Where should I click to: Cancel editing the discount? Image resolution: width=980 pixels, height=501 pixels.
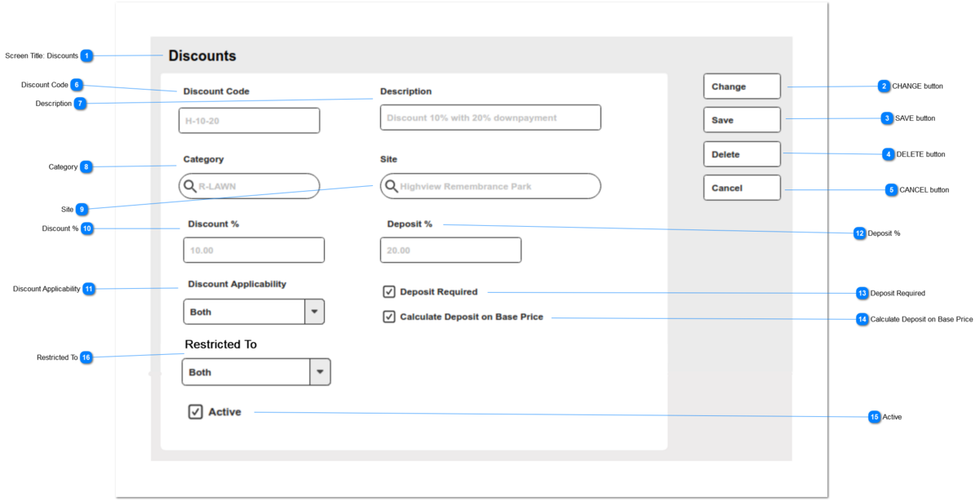(x=742, y=188)
